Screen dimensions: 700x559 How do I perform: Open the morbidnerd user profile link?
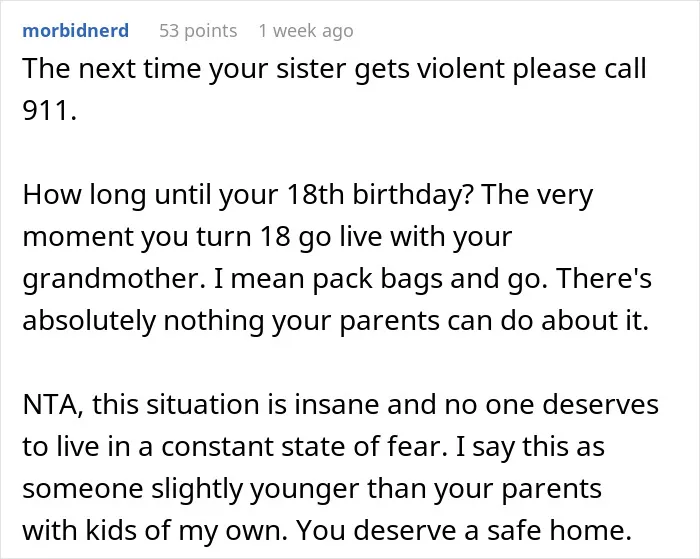pos(75,31)
